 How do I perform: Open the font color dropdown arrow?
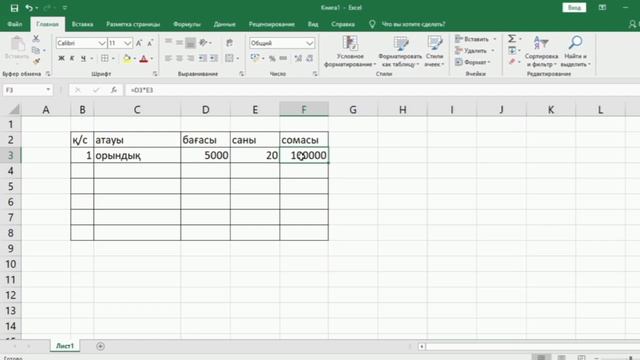coord(152,59)
